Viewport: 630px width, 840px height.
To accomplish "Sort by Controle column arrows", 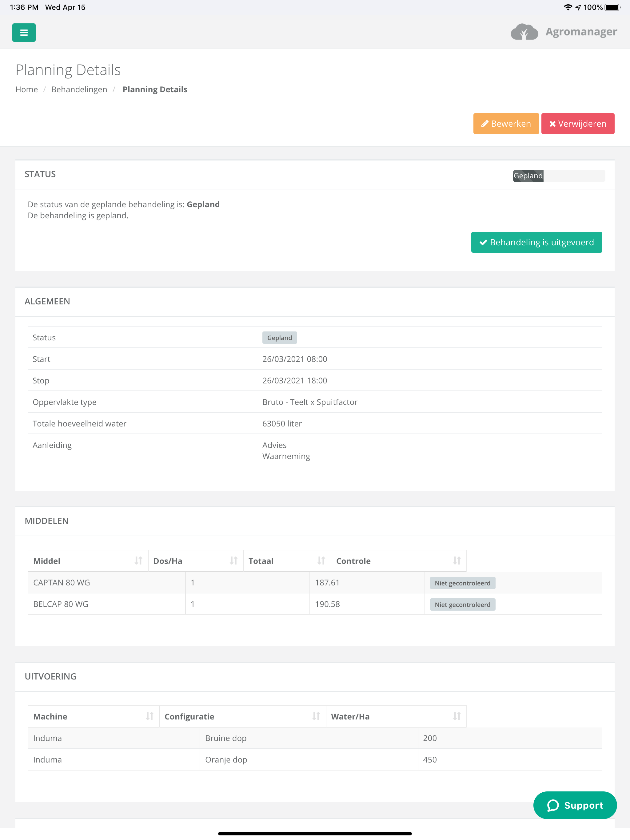I will click(457, 561).
